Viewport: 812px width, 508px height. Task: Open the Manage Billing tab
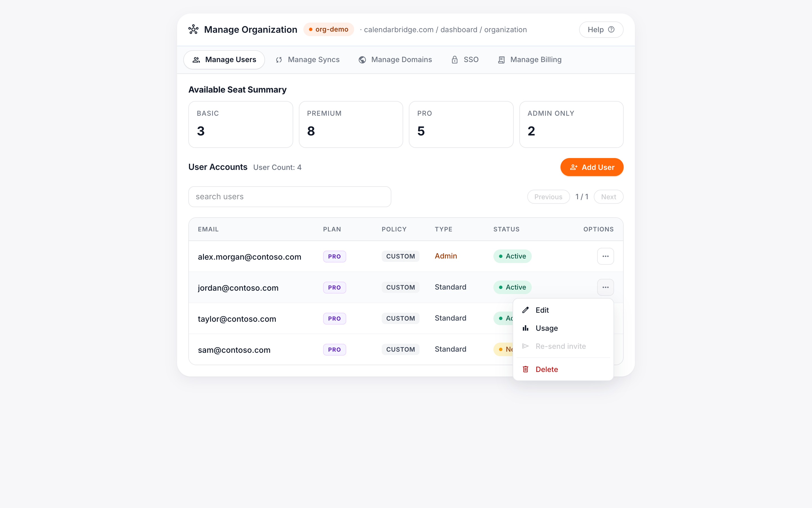[529, 60]
